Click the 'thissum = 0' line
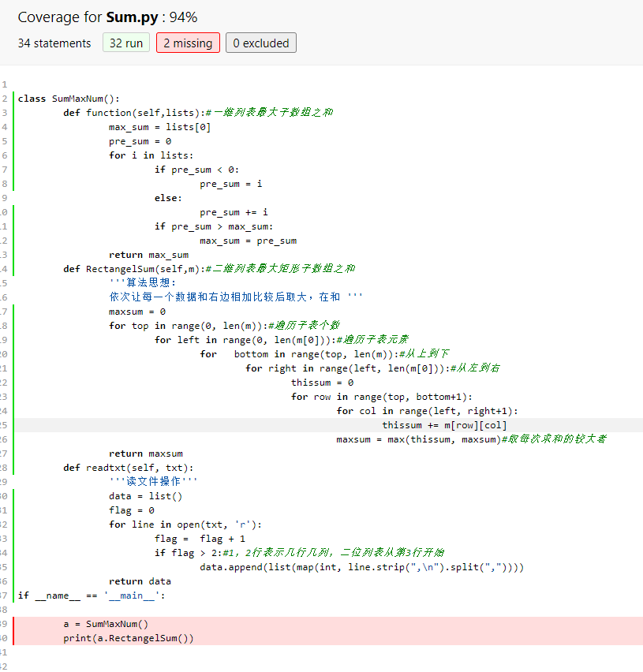This screenshot has height=672, width=643. click(x=323, y=383)
